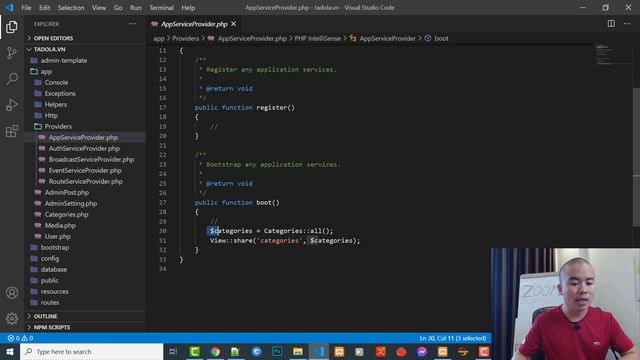Open the Help menu
Viewport: 640px width, 360px height.
(188, 8)
